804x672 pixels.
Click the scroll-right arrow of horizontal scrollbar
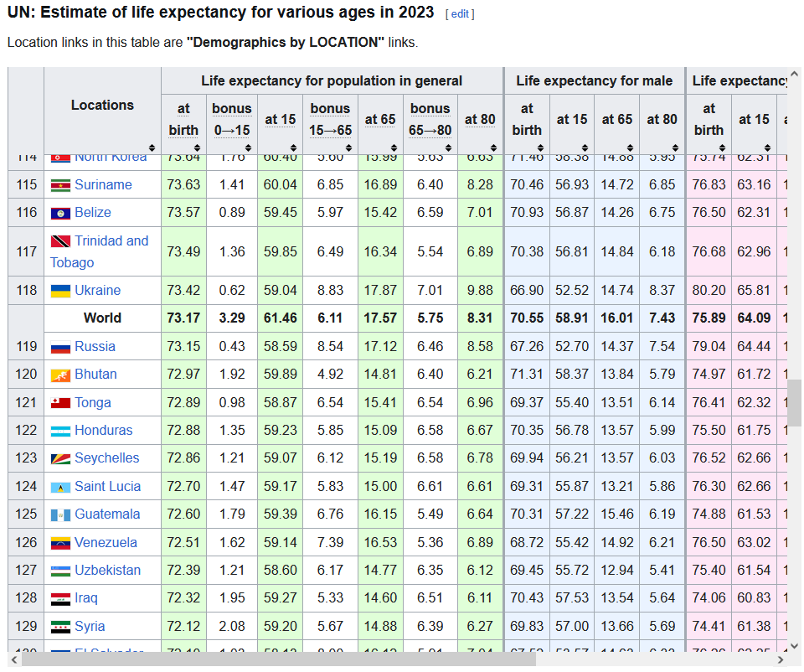point(781,659)
